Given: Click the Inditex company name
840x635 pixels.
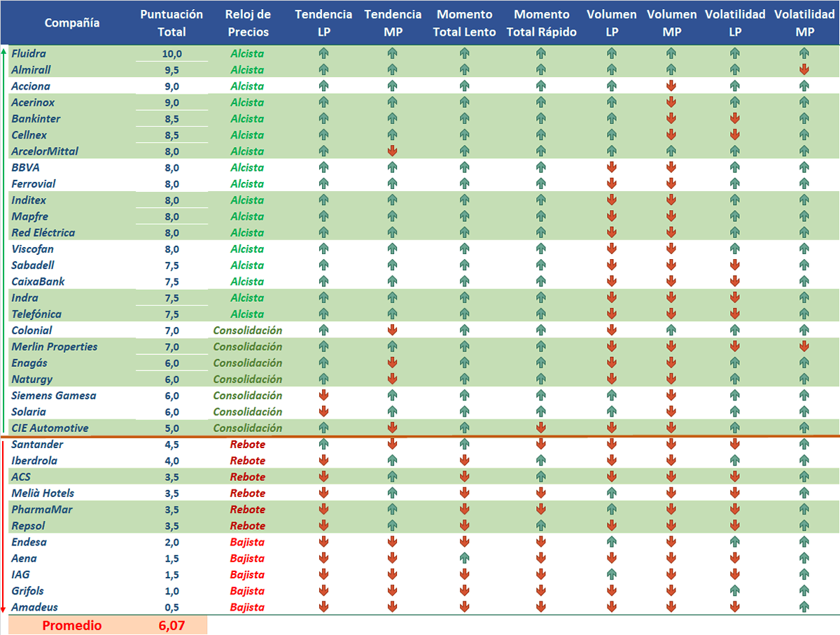Looking at the screenshot, I should 29,200.
